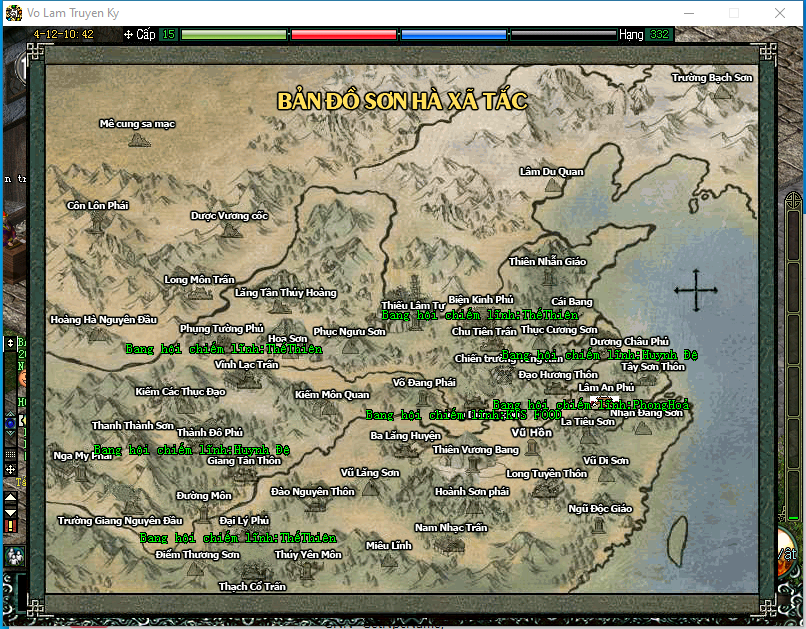Select the Đường Môn gate icon
The height and width of the screenshot is (629, 806).
[204, 513]
